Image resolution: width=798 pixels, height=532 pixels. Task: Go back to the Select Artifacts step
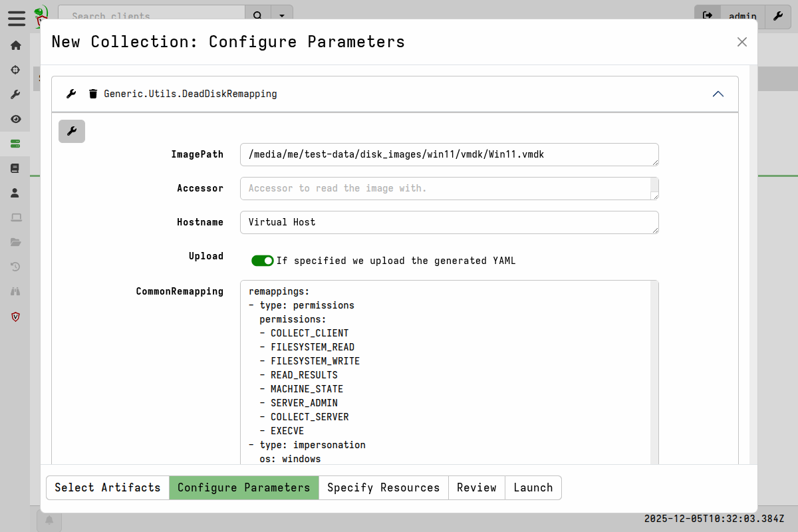coord(107,487)
